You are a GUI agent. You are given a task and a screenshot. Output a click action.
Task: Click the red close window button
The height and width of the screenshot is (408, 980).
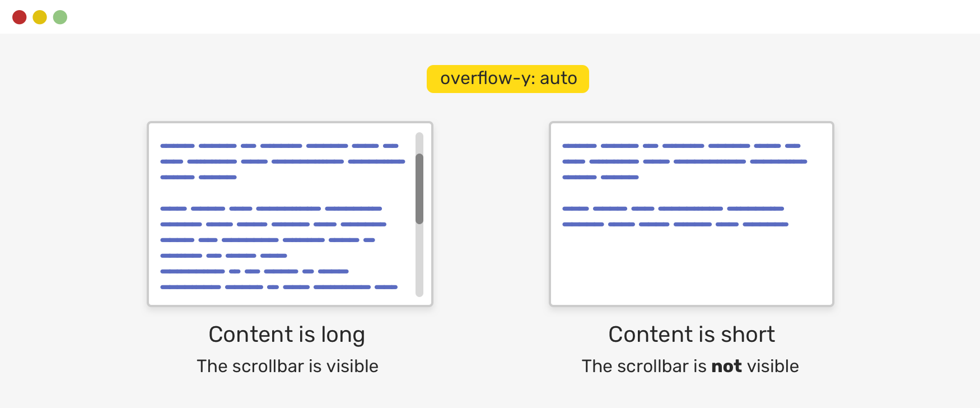(x=20, y=17)
